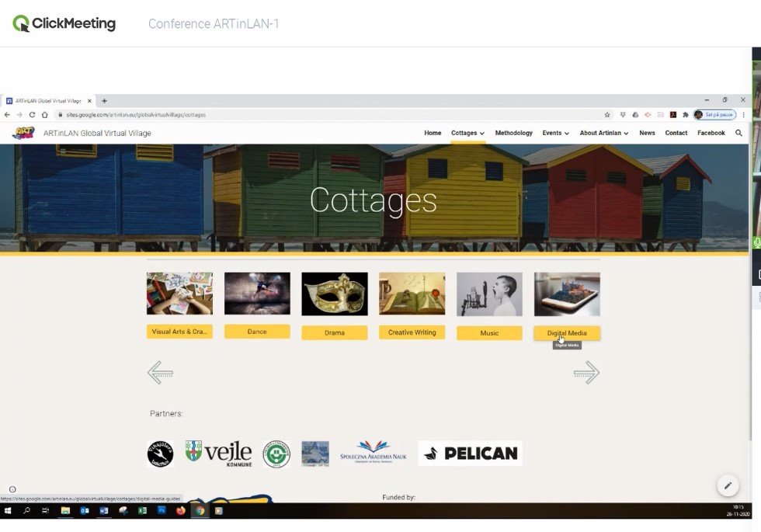Click the ARTinLAN site logo

(x=23, y=133)
